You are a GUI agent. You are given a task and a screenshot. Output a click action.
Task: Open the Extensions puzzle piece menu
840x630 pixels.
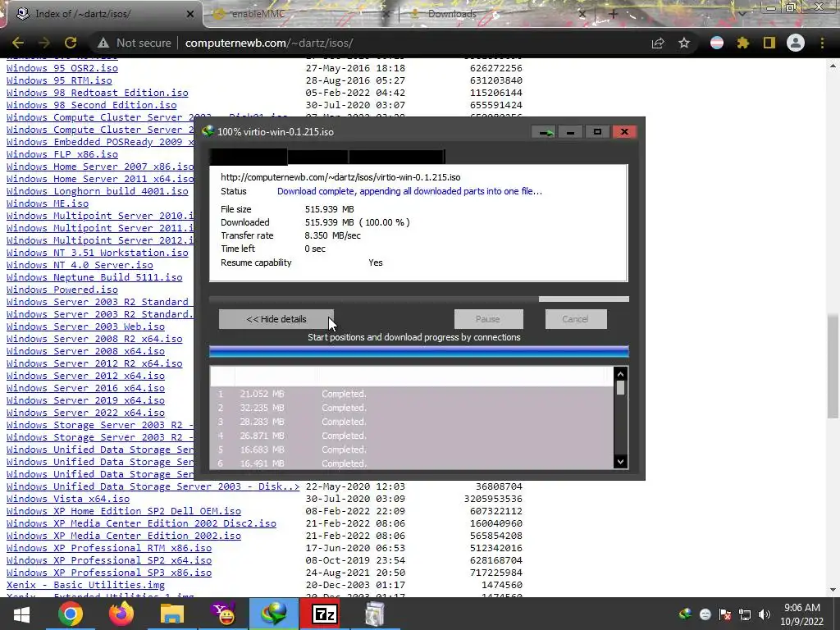coord(743,43)
